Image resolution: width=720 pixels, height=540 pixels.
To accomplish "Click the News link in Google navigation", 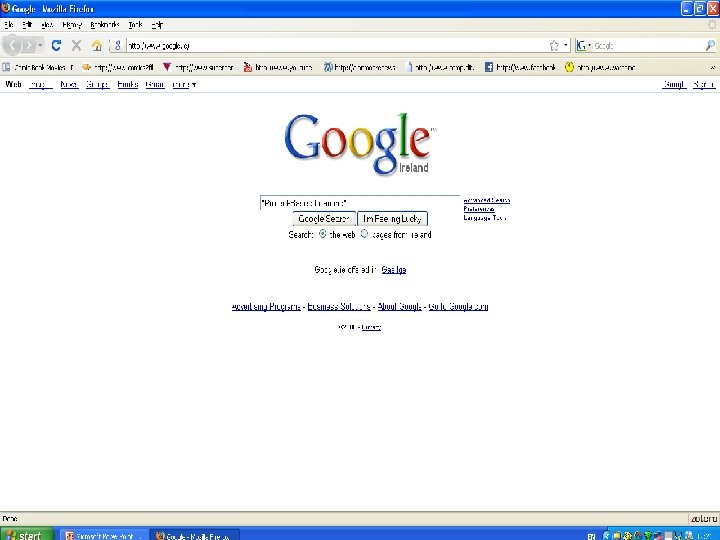I will [69, 84].
